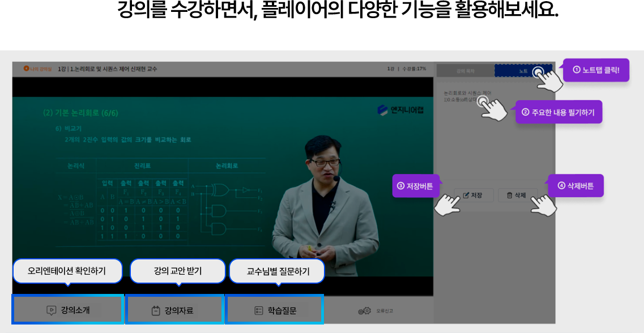Image resolution: width=644 pixels, height=333 pixels.
Task: Switch to the 강의 목차 tab
Action: [x=465, y=71]
